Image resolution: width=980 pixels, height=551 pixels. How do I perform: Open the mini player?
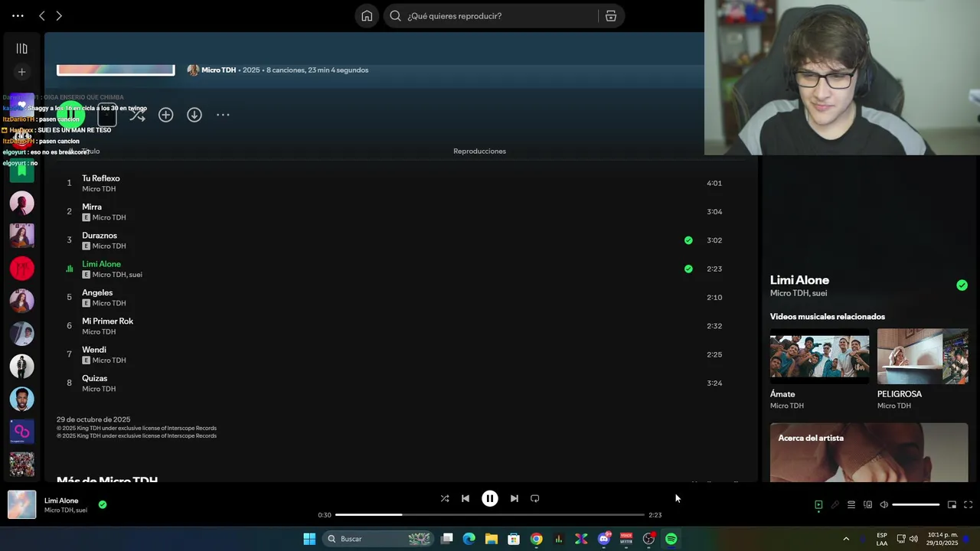pos(952,505)
